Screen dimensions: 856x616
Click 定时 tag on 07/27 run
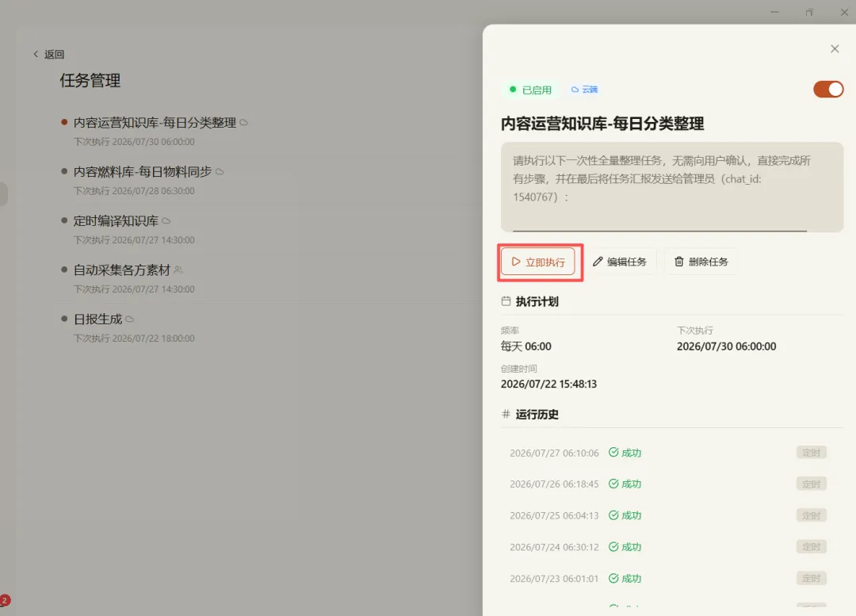(812, 452)
